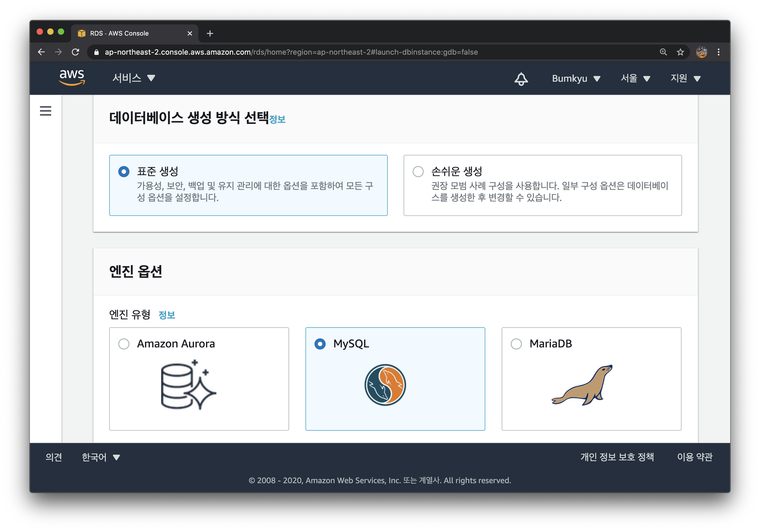760x532 pixels.
Task: Reload the page
Action: tap(75, 52)
